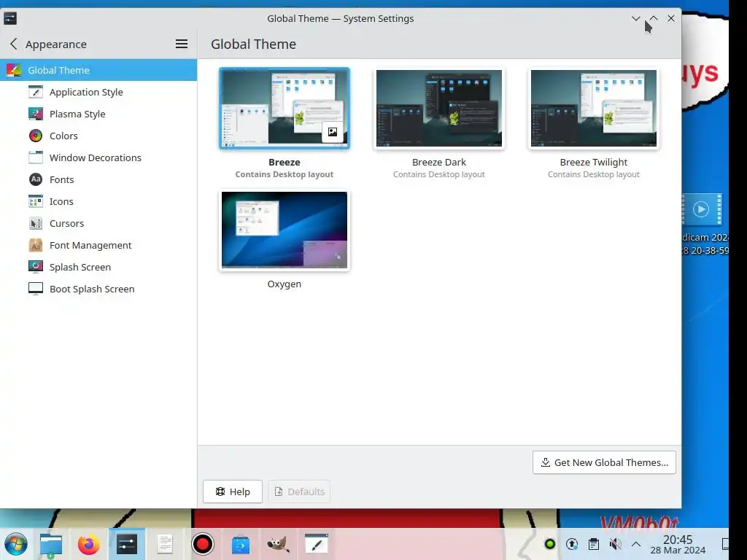Open the Discover store taskbar icon
The height and width of the screenshot is (560, 747).
pyautogui.click(x=241, y=544)
